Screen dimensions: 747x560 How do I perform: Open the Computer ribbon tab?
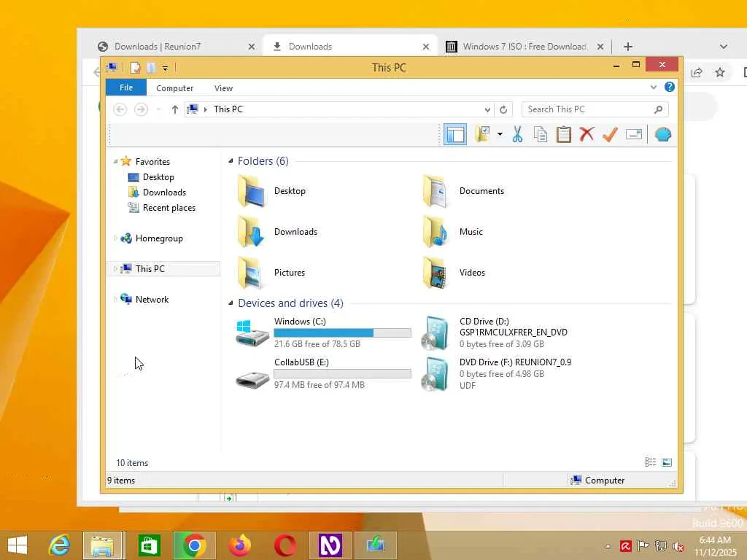pyautogui.click(x=175, y=88)
